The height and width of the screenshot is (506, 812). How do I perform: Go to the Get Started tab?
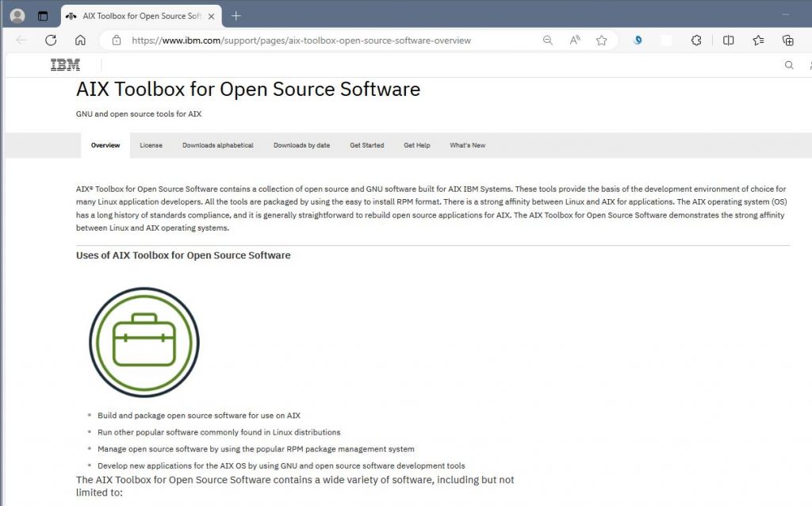(366, 145)
